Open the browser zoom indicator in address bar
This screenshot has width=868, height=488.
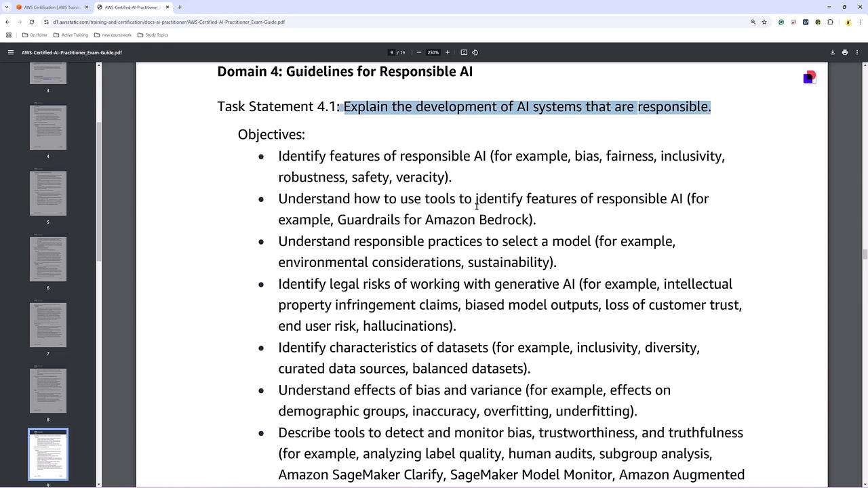pyautogui.click(x=753, y=22)
